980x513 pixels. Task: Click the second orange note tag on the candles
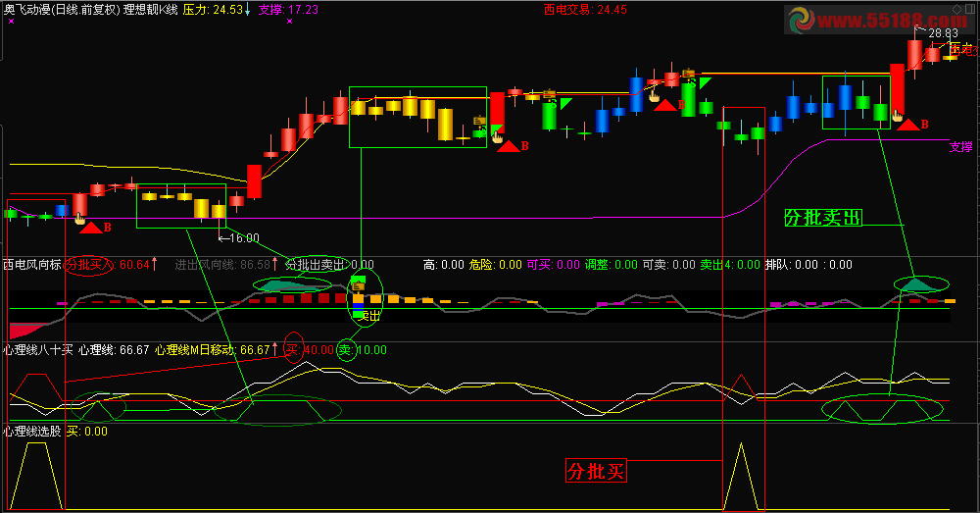pyautogui.click(x=550, y=94)
